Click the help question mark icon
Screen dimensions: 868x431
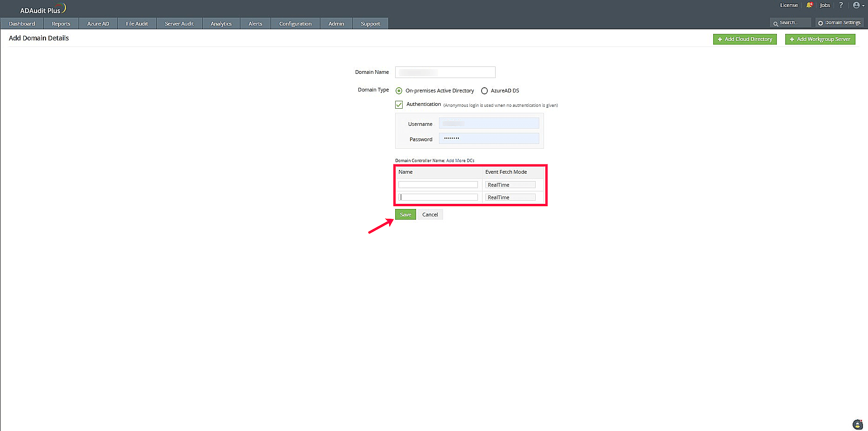tap(841, 5)
